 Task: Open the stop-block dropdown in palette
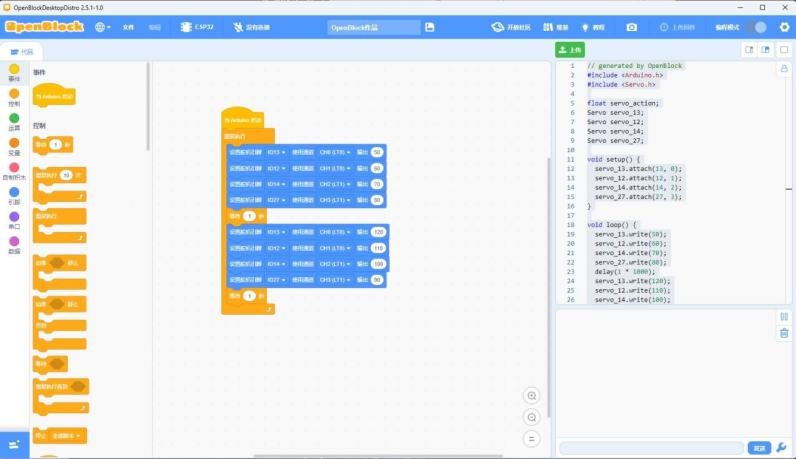pyautogui.click(x=66, y=436)
